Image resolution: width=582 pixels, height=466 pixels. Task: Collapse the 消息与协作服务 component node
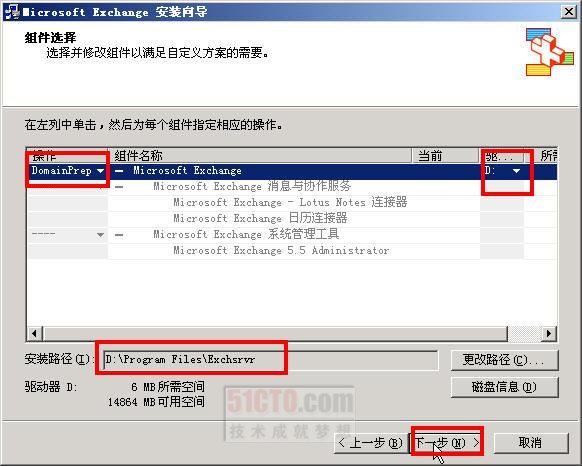click(x=119, y=187)
